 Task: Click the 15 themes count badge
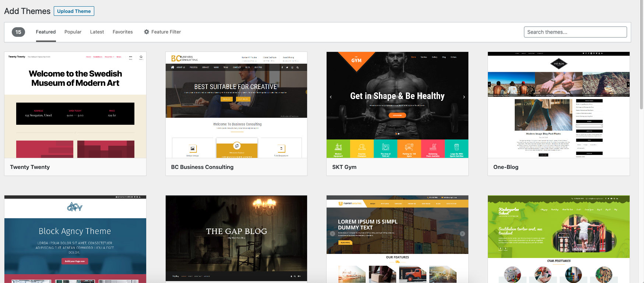[x=18, y=32]
